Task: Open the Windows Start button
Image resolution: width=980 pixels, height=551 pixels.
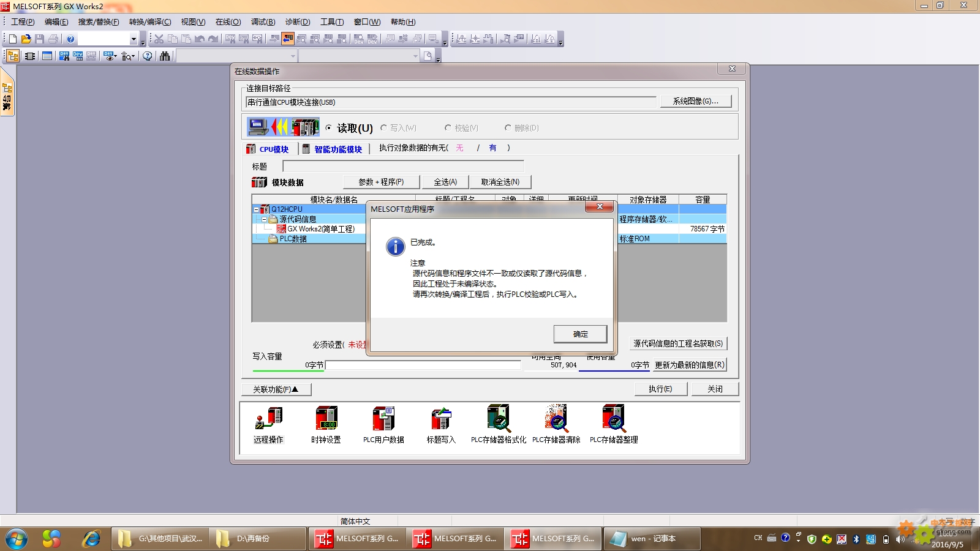Action: coord(17,539)
